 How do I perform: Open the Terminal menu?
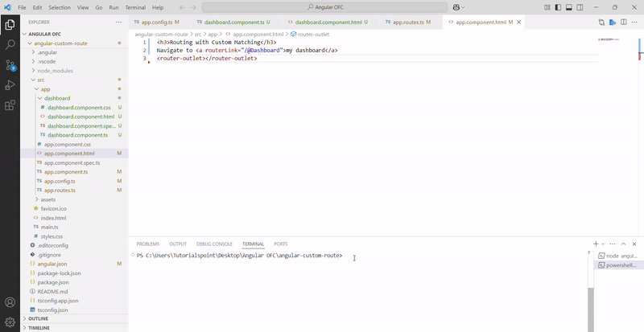pyautogui.click(x=135, y=7)
